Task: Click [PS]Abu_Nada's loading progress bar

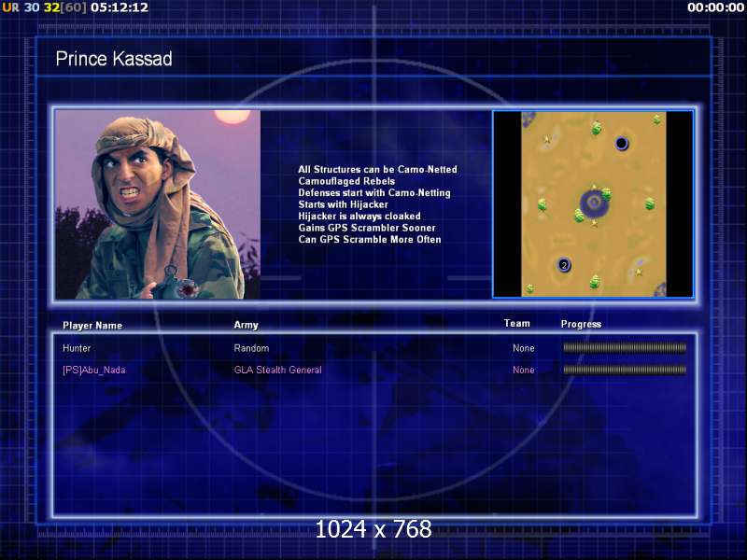Action: point(625,370)
